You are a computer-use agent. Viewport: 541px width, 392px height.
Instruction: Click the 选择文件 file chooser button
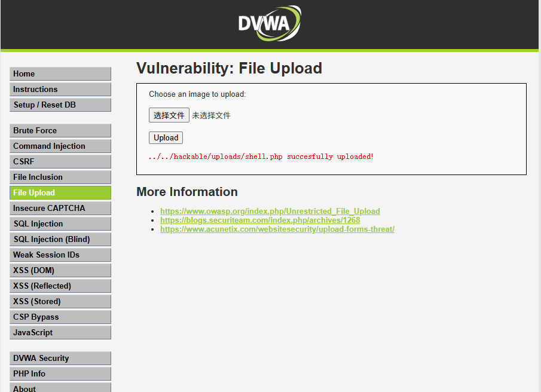tap(169, 115)
